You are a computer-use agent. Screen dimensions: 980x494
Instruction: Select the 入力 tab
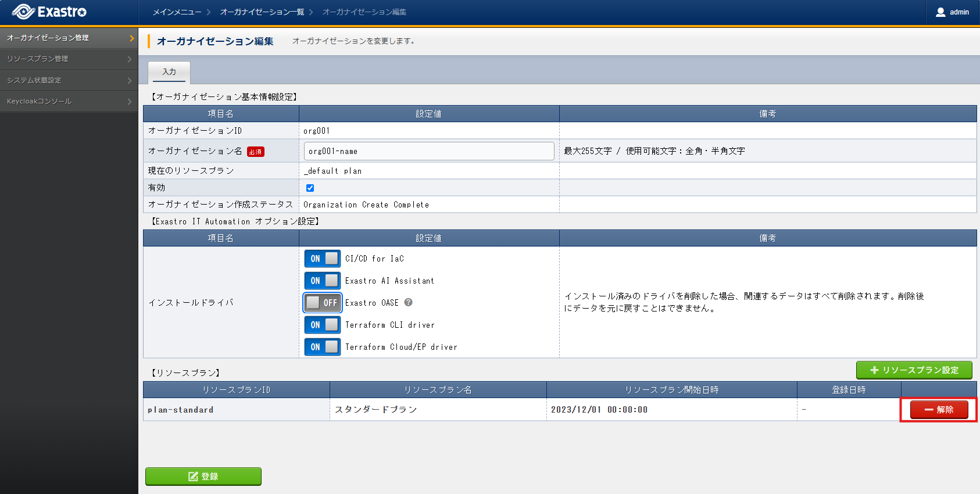[169, 72]
